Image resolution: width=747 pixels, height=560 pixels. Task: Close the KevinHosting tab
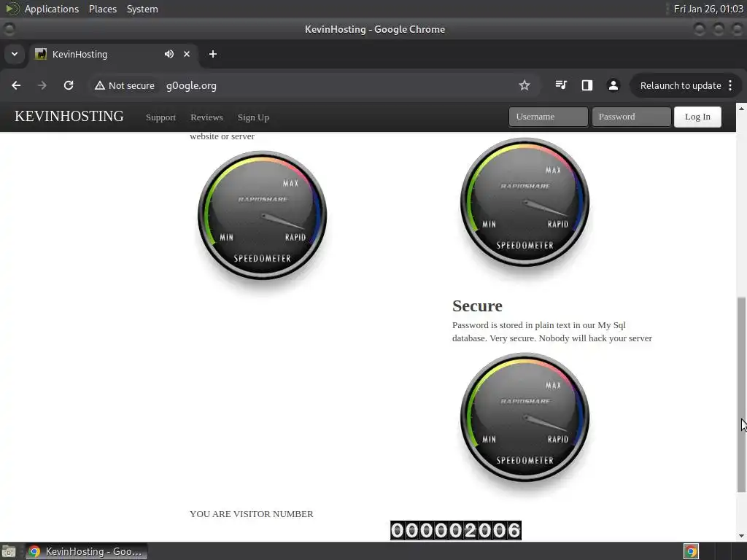coord(187,54)
